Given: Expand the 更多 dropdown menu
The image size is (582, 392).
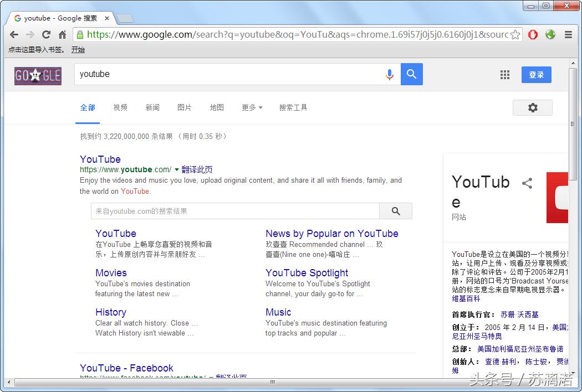Looking at the screenshot, I should [252, 107].
